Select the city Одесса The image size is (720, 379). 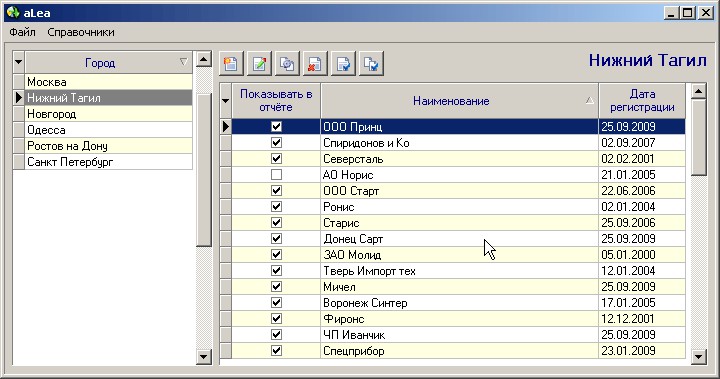pyautogui.click(x=108, y=130)
